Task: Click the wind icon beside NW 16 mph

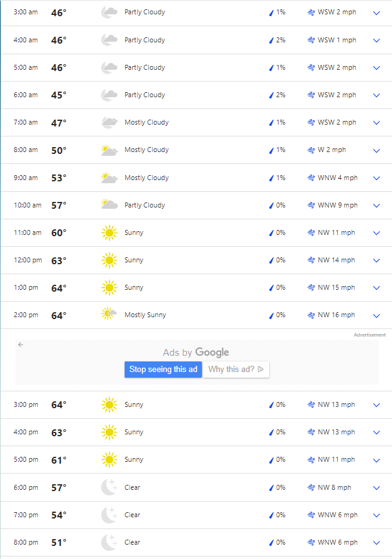Action: [x=311, y=315]
